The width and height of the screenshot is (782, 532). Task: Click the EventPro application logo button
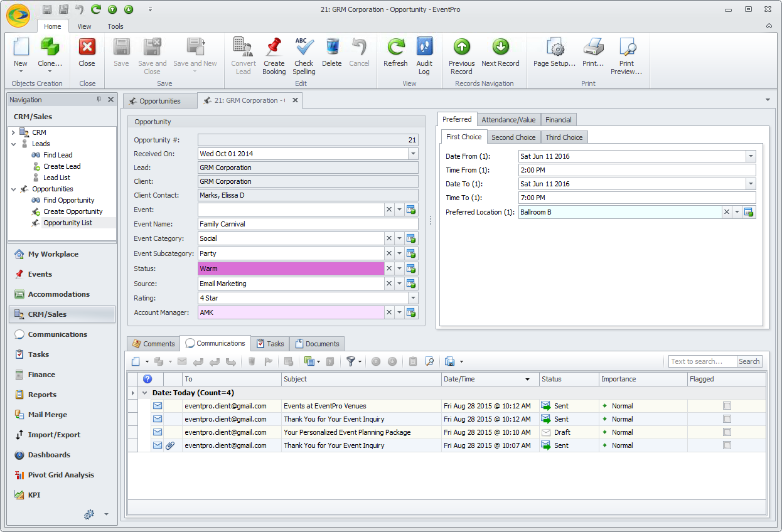click(19, 15)
